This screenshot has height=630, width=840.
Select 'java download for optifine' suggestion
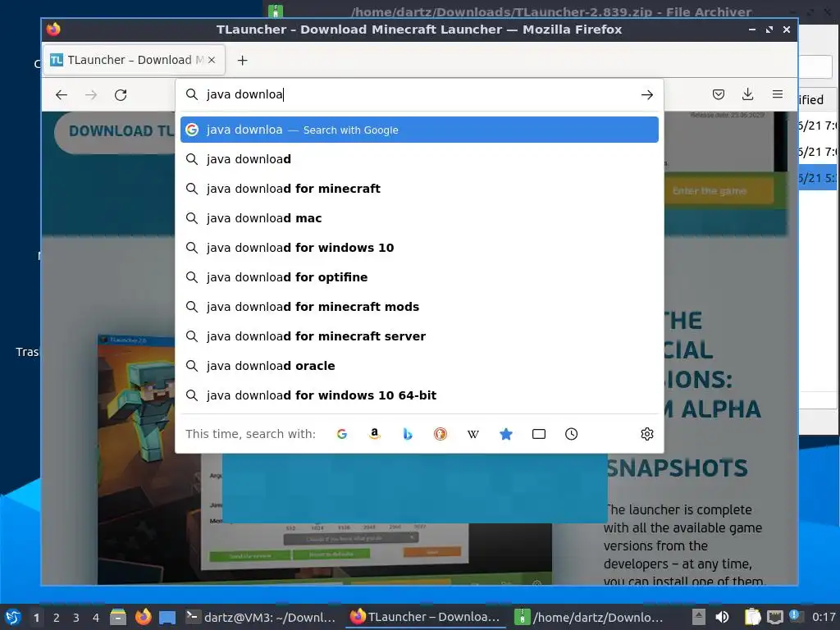[x=419, y=277]
